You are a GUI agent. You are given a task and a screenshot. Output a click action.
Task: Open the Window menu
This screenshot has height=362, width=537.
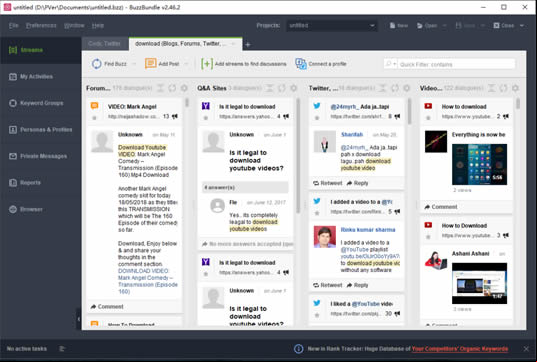click(74, 26)
